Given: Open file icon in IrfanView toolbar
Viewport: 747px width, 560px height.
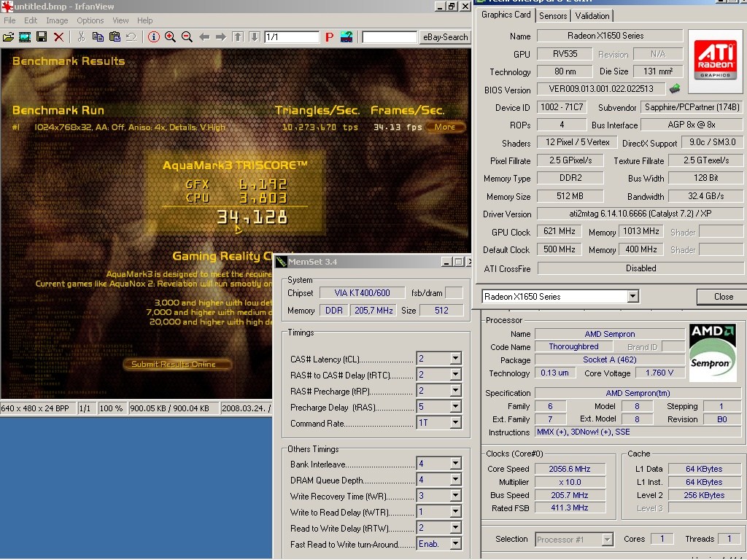Looking at the screenshot, I should pyautogui.click(x=8, y=37).
